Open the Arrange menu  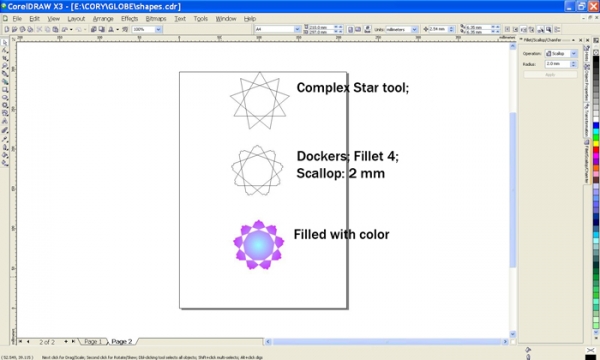103,18
